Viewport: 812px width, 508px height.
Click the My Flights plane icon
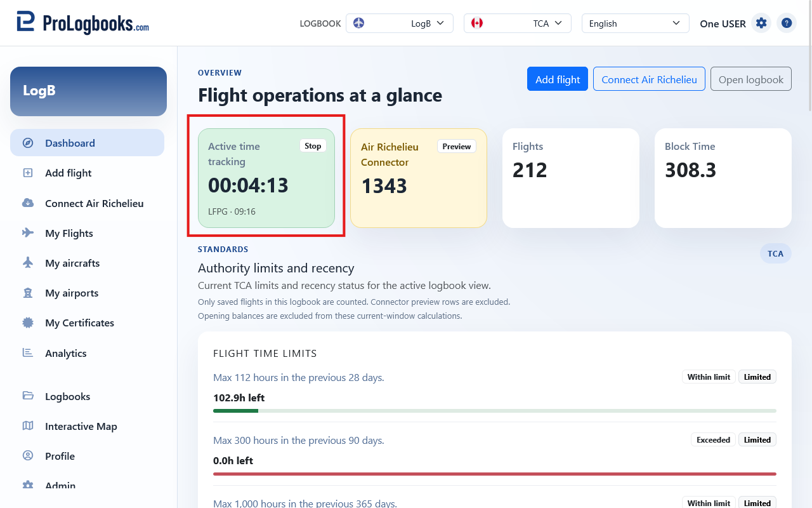tap(28, 233)
